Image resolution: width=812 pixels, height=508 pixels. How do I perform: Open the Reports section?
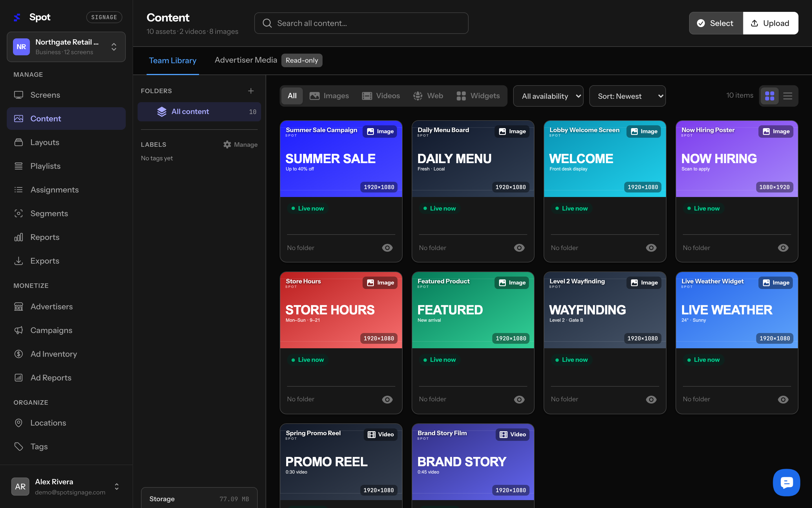click(x=66, y=237)
